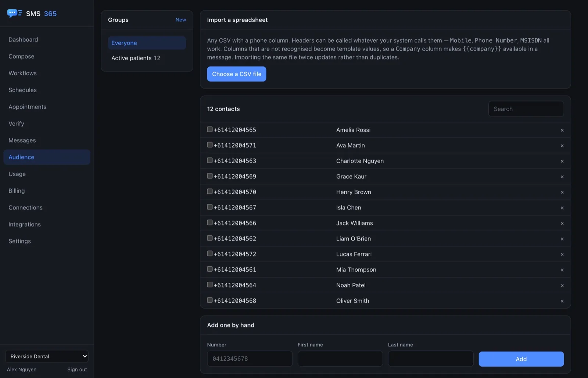Remove Grace Kaur with the x icon

pos(562,177)
